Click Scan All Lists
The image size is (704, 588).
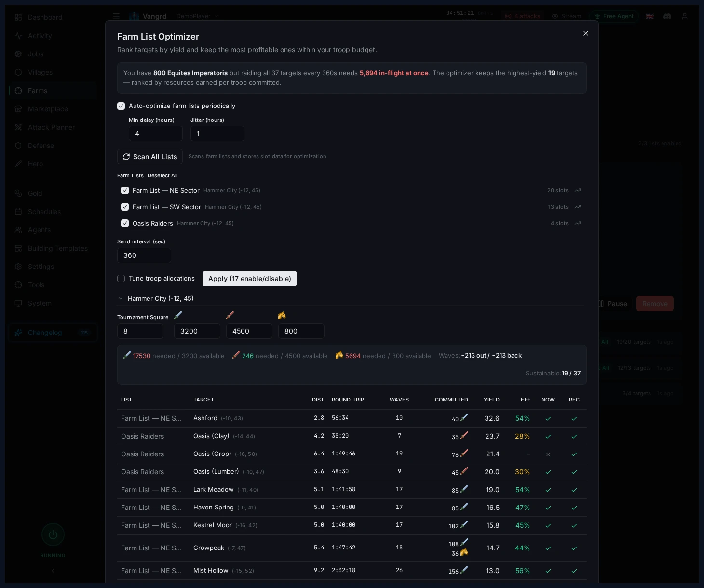click(x=149, y=157)
